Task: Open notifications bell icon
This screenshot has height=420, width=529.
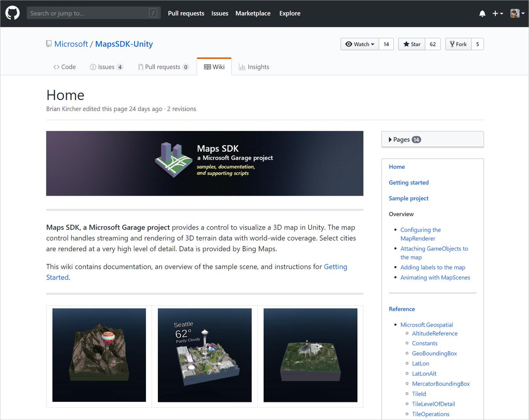Action: [x=482, y=14]
